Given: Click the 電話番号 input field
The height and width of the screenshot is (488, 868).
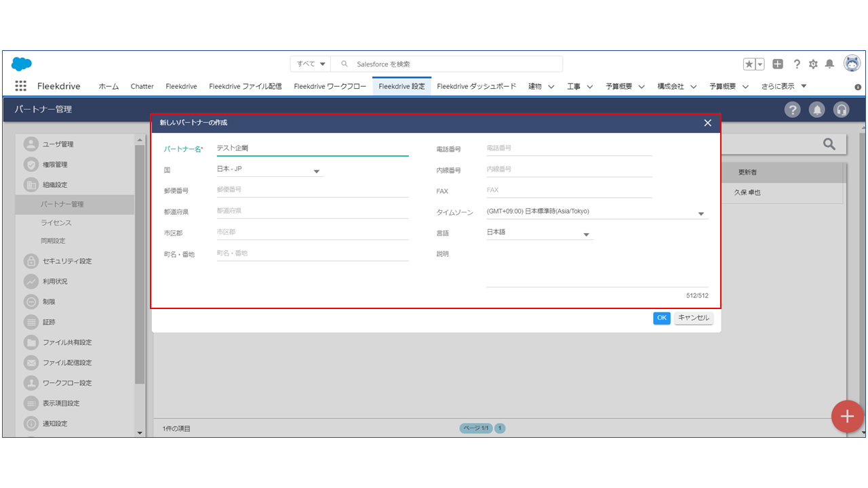Looking at the screenshot, I should click(568, 148).
